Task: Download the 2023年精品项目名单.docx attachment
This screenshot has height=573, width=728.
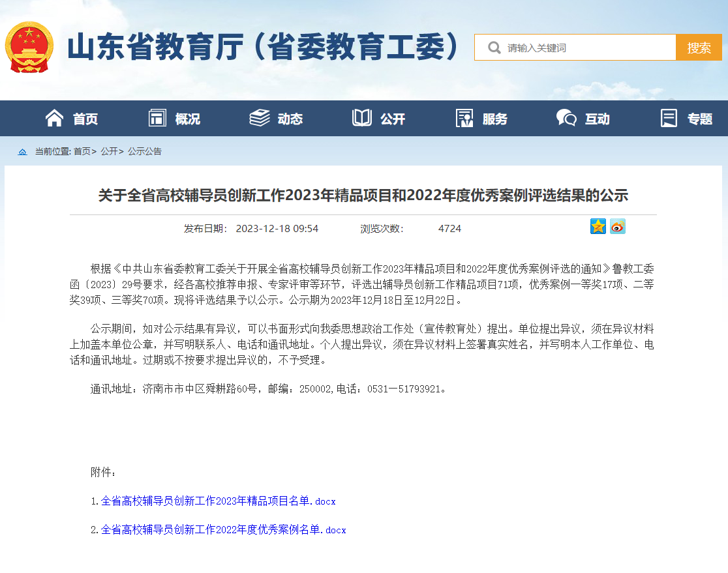Action: coord(218,501)
